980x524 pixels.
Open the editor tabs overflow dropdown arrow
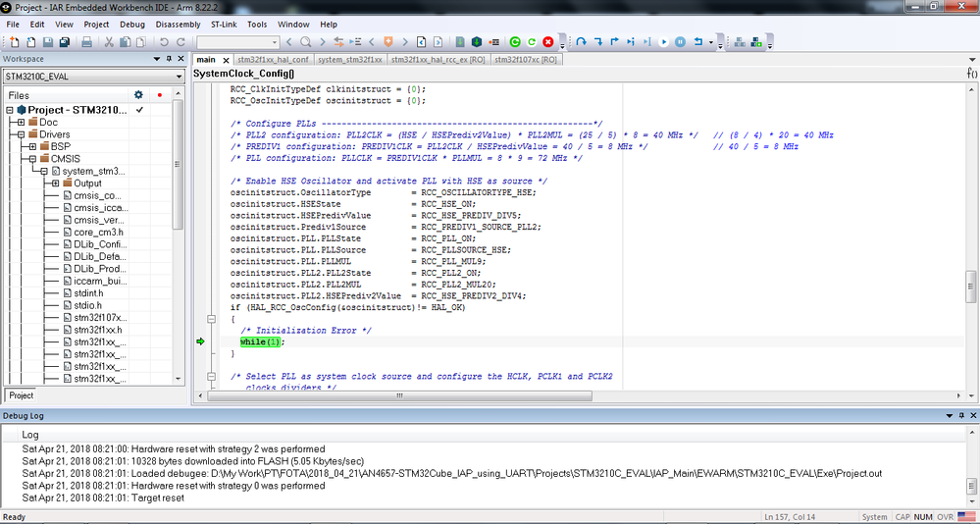(x=972, y=60)
